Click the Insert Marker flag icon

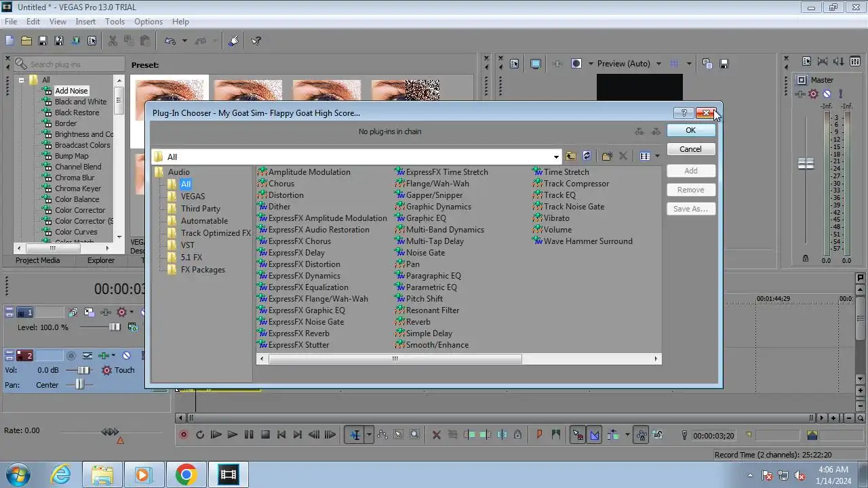(x=539, y=434)
